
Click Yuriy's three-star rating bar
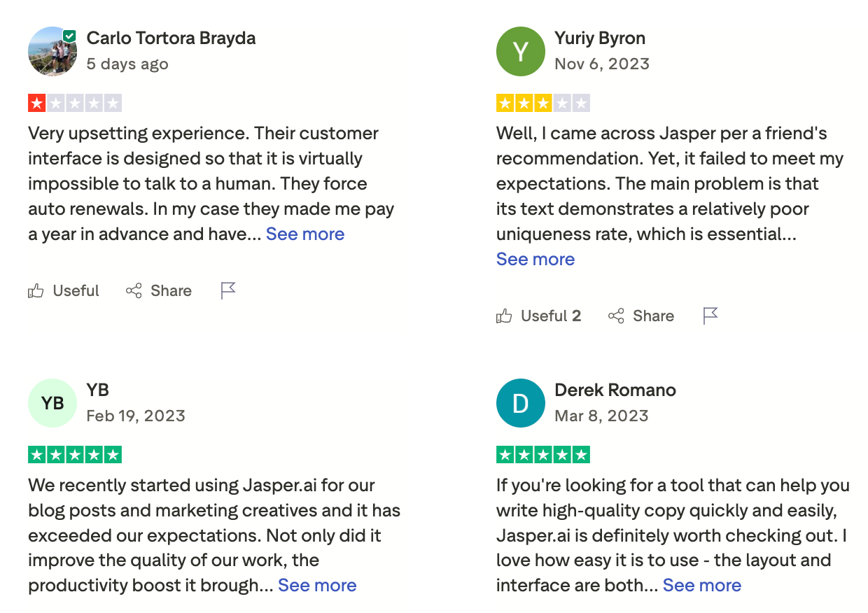[x=542, y=102]
